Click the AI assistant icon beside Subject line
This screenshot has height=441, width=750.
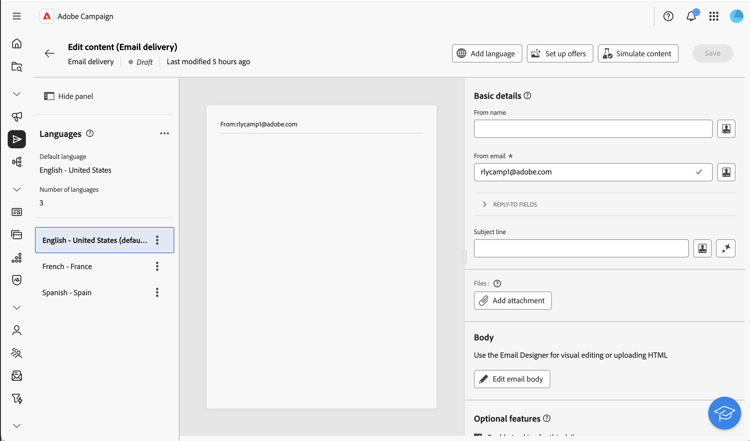(x=726, y=248)
